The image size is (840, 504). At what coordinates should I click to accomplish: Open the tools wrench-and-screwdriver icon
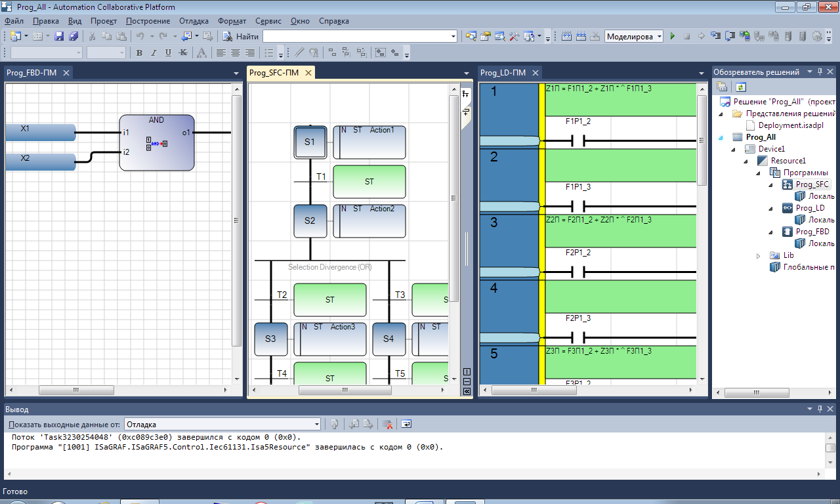click(x=514, y=36)
